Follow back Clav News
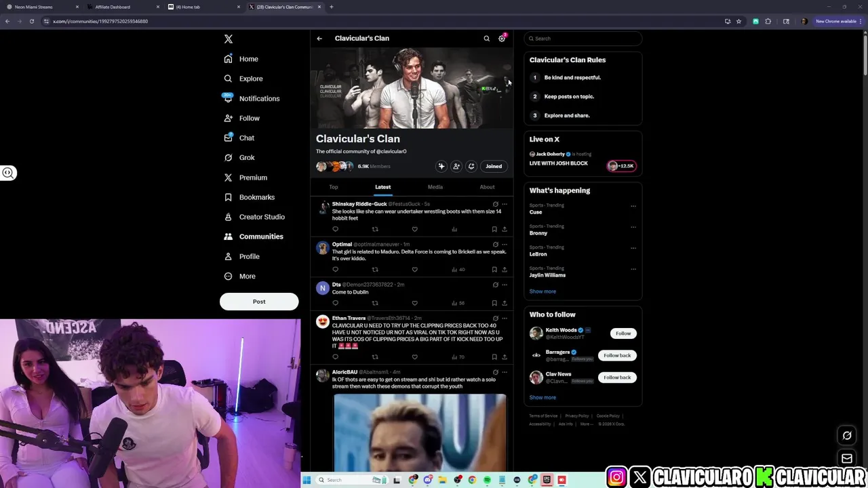 click(x=617, y=378)
